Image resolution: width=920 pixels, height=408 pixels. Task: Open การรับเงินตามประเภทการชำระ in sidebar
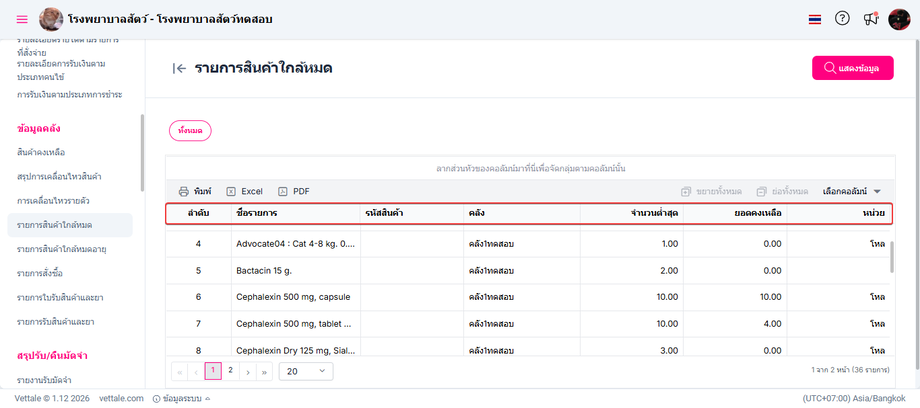70,95
